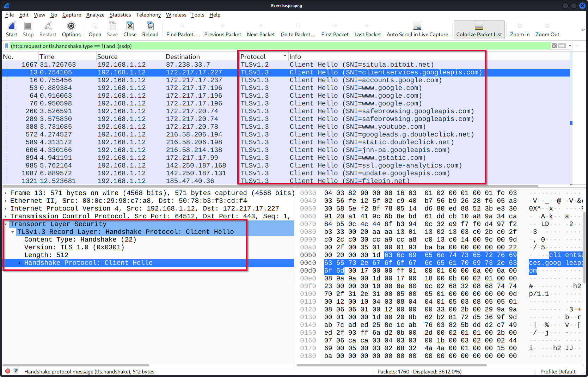Select packet 1667 situla.bitbit.net row
Image resolution: width=588 pixels, height=377 pixels.
[286, 65]
